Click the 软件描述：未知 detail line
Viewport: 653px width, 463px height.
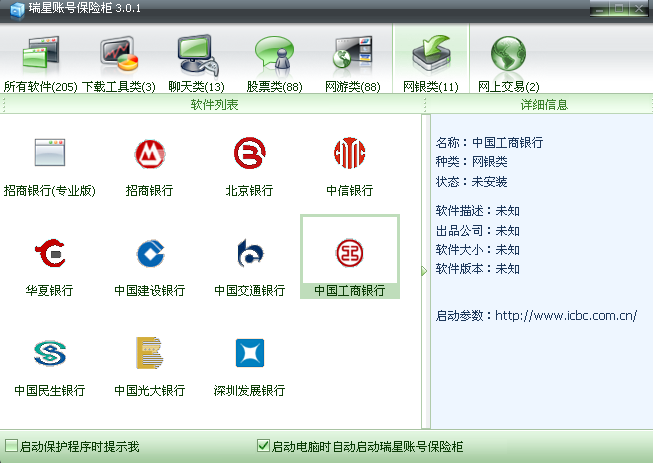478,211
